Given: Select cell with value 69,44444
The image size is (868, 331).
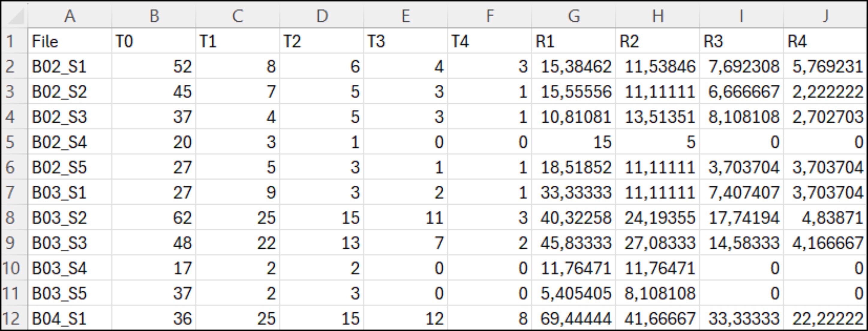Looking at the screenshot, I should pos(573,318).
